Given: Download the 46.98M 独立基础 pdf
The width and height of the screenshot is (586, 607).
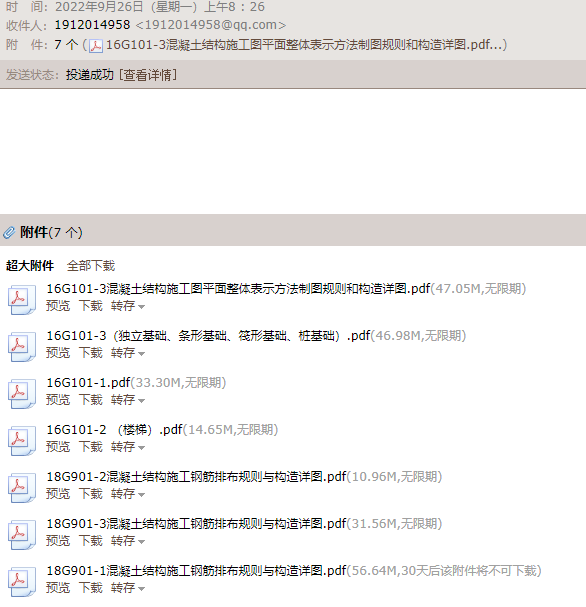Looking at the screenshot, I should (x=91, y=353).
